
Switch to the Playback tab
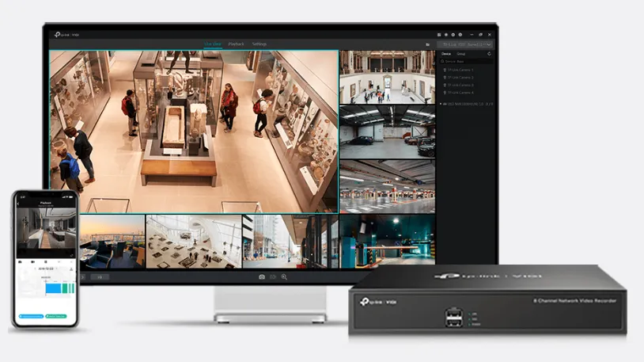pyautogui.click(x=236, y=44)
